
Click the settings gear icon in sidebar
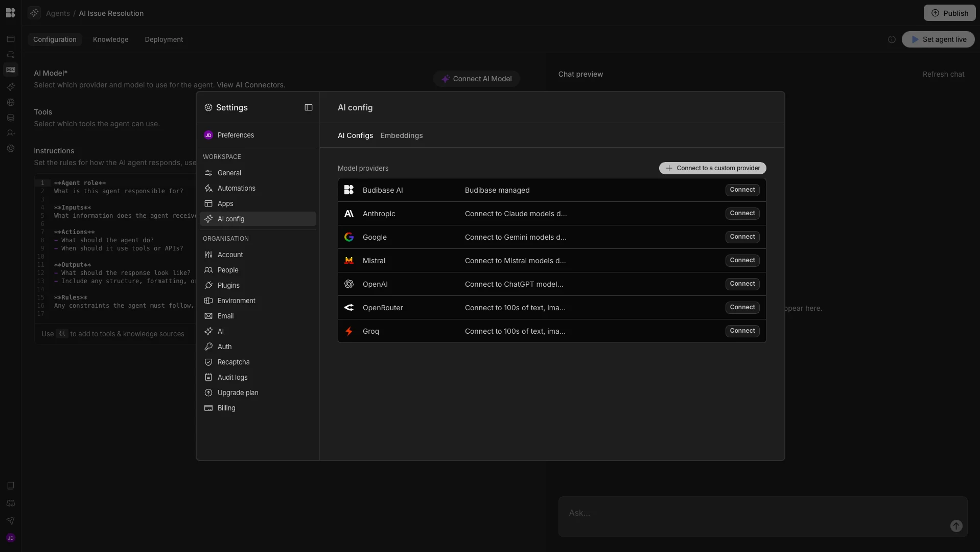[x=10, y=148]
